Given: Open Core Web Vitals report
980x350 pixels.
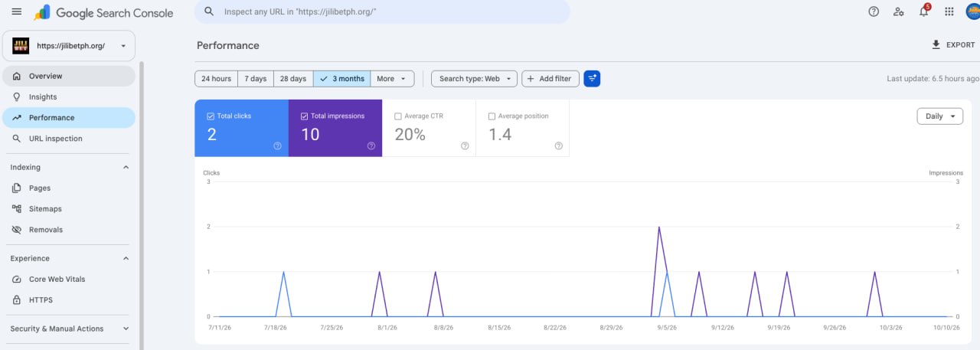Looking at the screenshot, I should (x=69, y=279).
